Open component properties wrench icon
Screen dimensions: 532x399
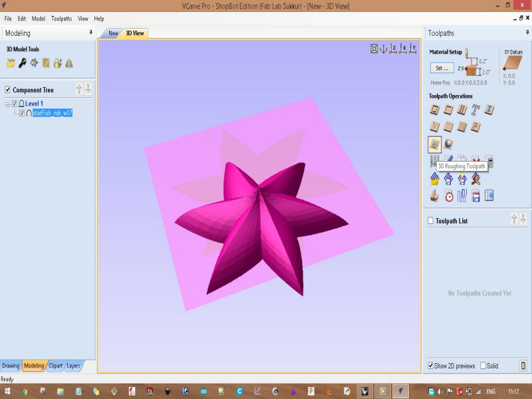click(x=23, y=63)
